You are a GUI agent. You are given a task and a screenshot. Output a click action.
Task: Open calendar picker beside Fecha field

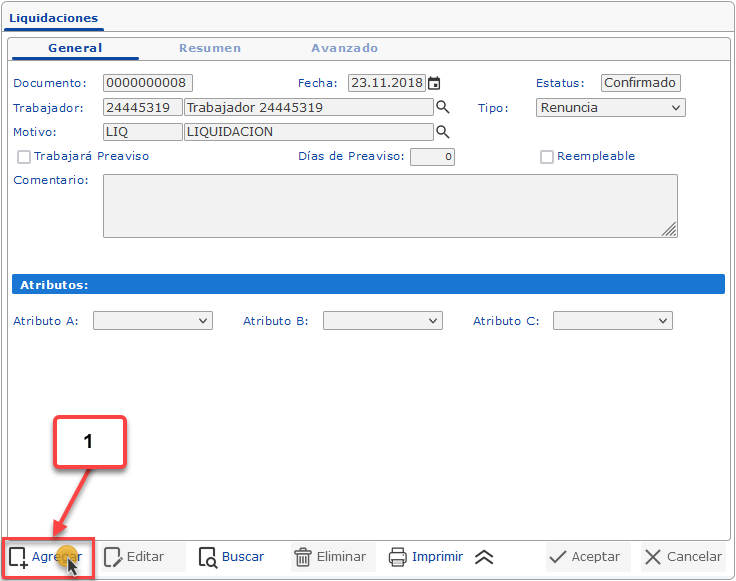pyautogui.click(x=435, y=84)
